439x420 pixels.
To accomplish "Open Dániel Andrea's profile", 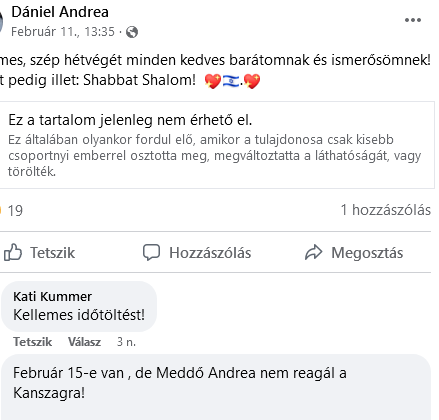I will click(60, 12).
